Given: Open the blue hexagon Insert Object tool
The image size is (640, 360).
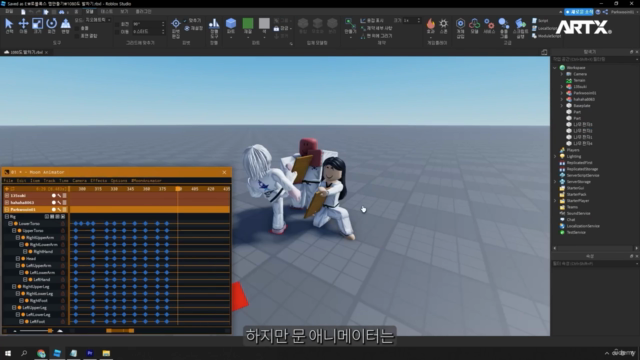Looking at the screenshot, I should tap(460, 27).
